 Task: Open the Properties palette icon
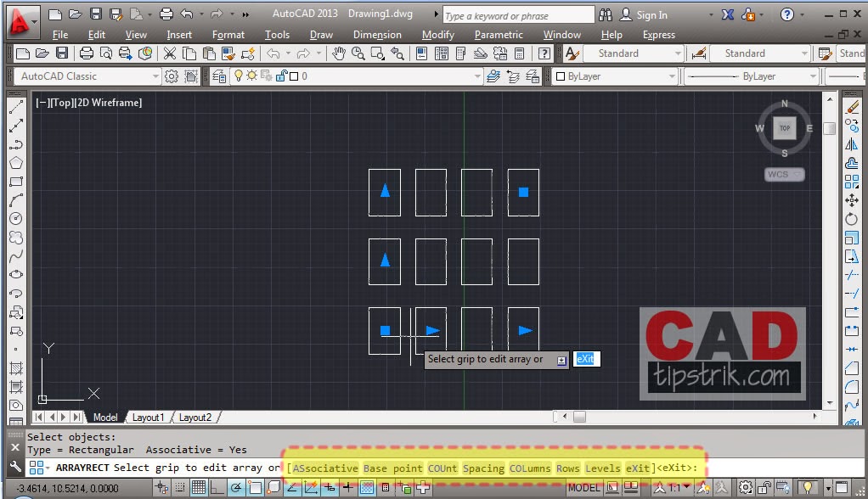click(422, 53)
